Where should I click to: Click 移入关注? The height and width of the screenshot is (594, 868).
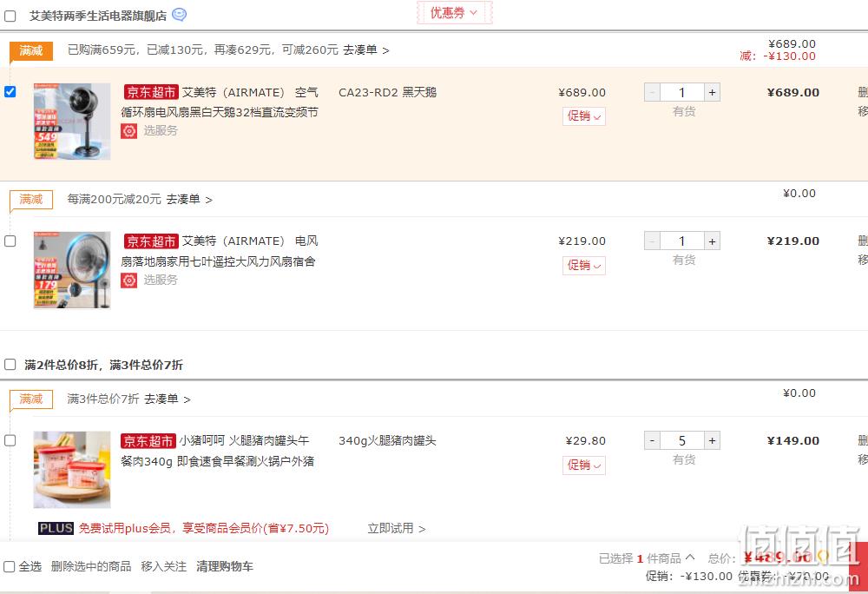[x=164, y=566]
